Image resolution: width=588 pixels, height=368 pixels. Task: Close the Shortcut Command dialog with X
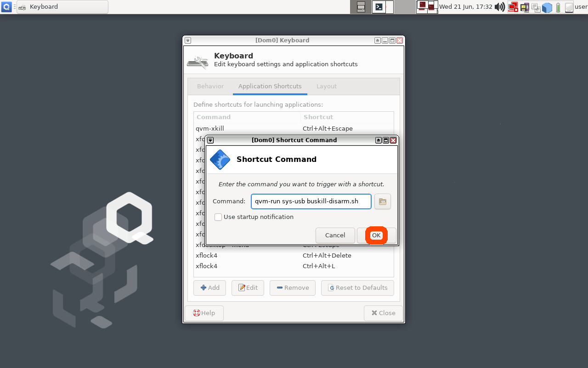tap(393, 140)
